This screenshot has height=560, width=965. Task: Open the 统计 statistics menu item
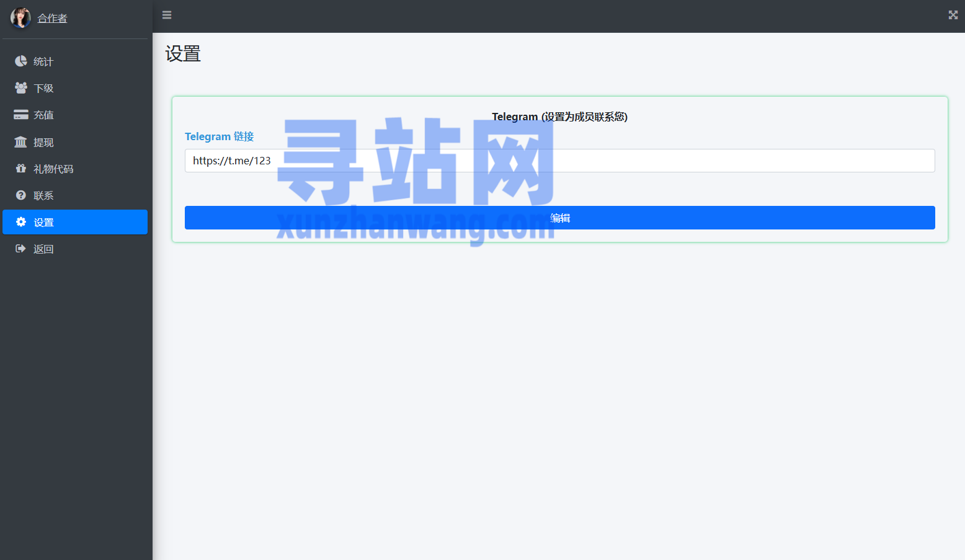coord(43,61)
